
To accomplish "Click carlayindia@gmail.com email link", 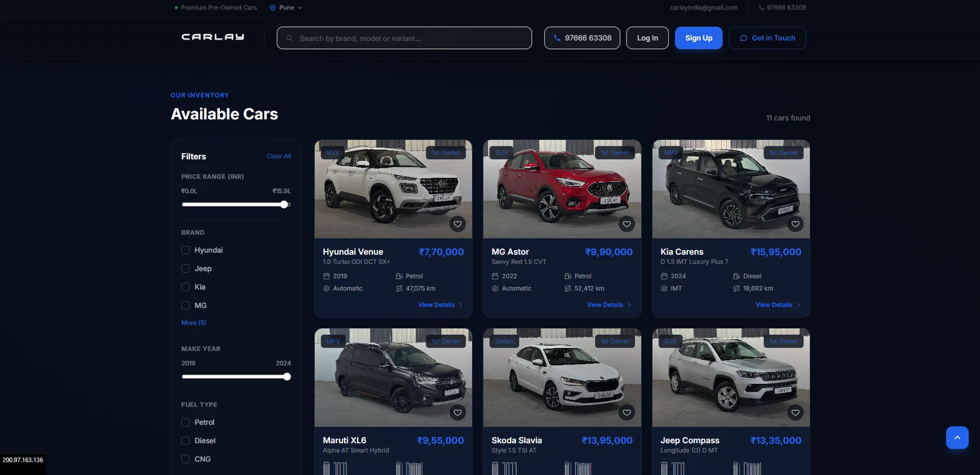I will (704, 8).
